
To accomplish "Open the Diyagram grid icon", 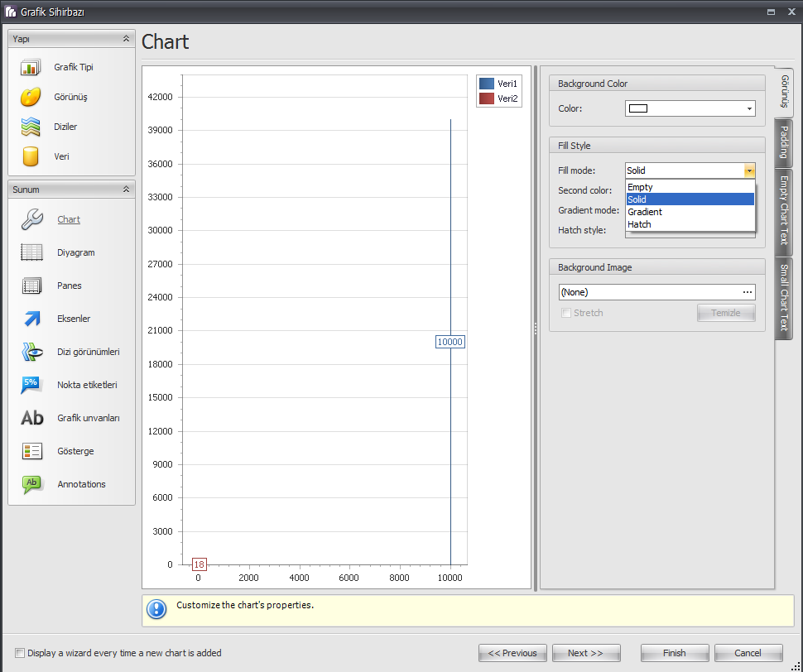I will 31,252.
